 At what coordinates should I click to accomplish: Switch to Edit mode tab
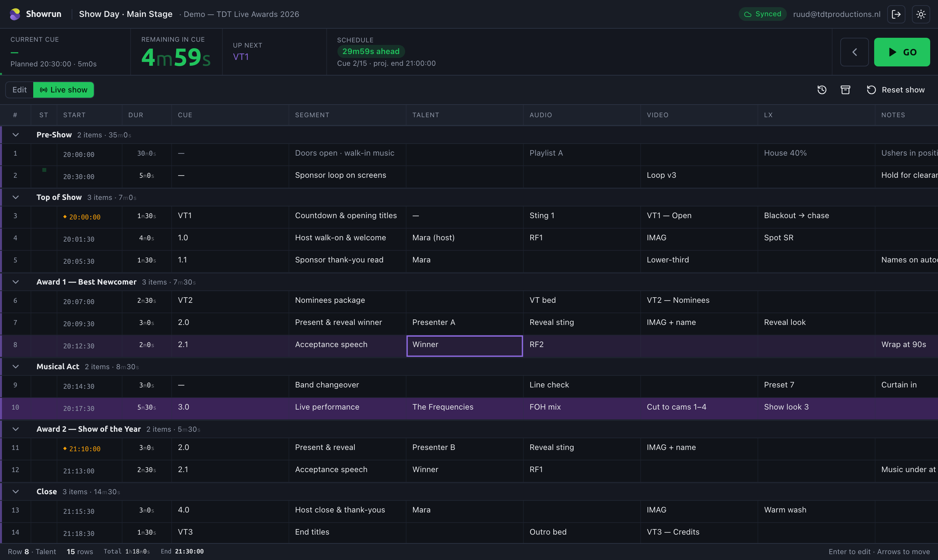point(20,90)
